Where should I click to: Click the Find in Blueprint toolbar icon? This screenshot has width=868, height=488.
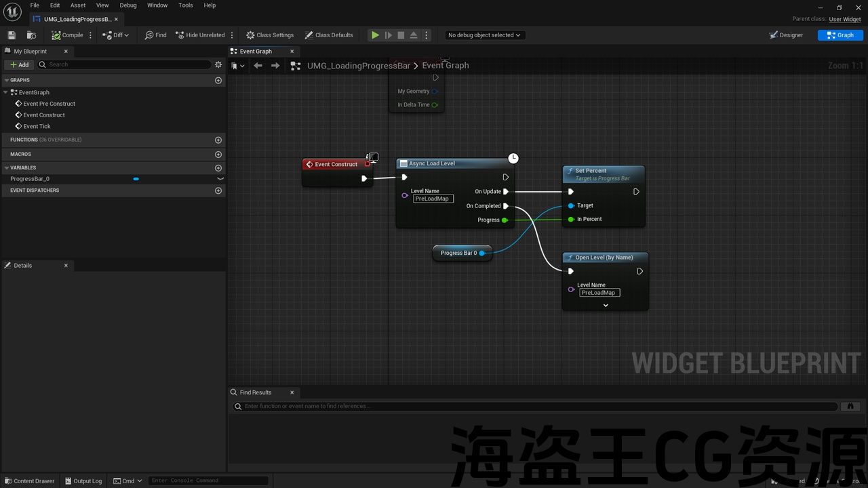coord(155,35)
